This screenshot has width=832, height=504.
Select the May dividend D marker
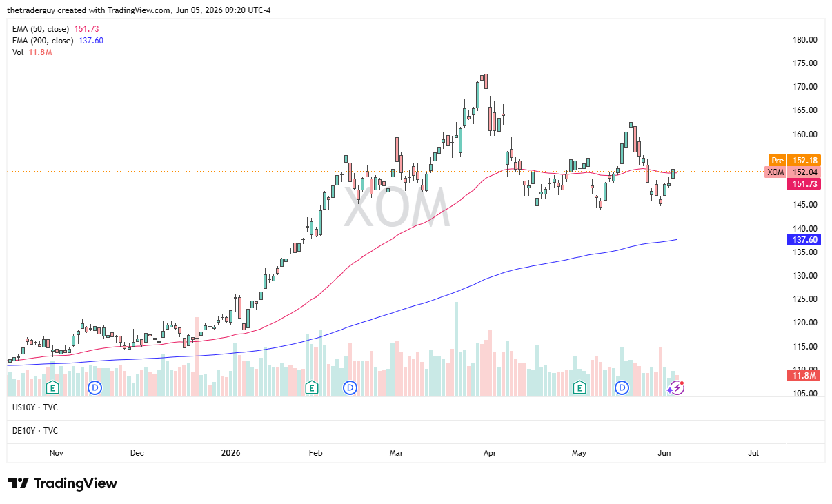[623, 388]
